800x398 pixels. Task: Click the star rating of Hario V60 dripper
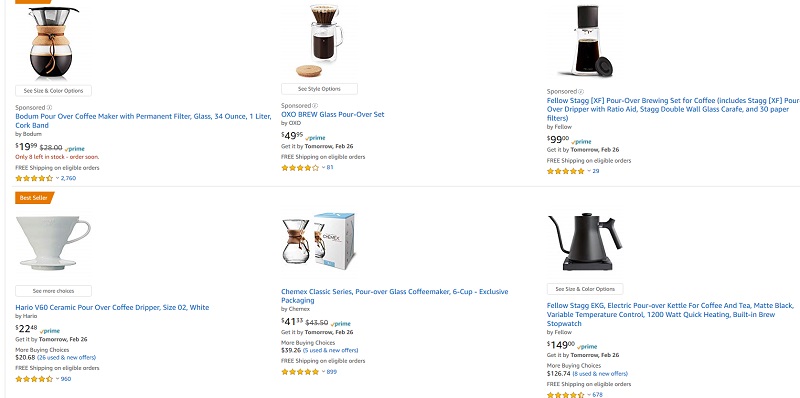pos(34,379)
